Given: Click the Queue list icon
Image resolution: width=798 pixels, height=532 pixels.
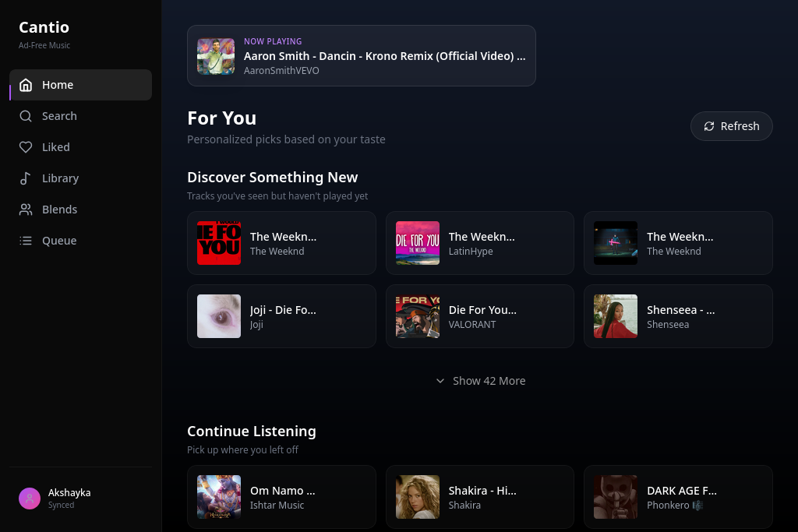Looking at the screenshot, I should tap(26, 241).
